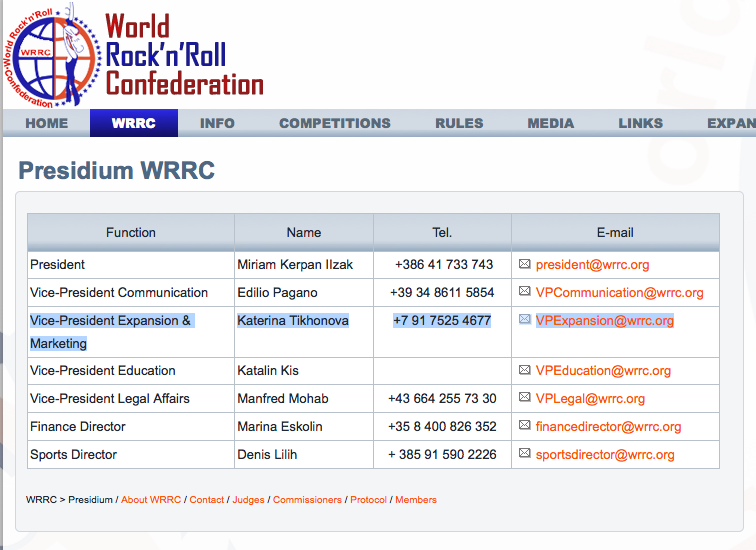This screenshot has width=756, height=550.
Task: Open VPCommunication@wrrc.org email link
Action: click(620, 293)
